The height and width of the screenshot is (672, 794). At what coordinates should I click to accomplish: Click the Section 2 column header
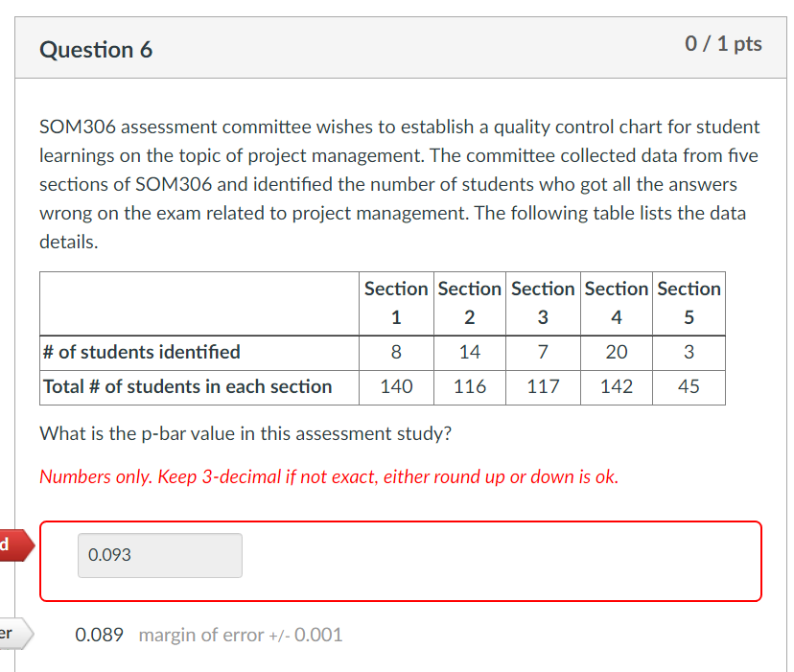pyautogui.click(x=469, y=303)
